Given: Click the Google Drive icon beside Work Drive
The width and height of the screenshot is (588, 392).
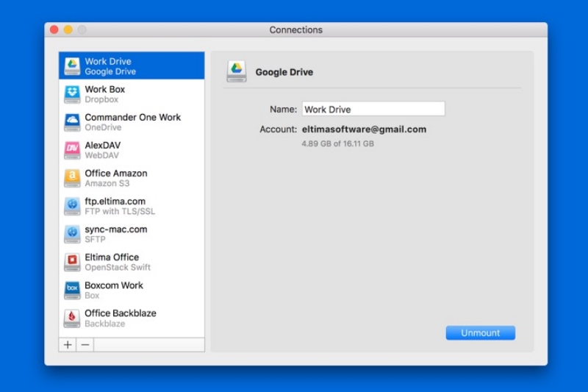Looking at the screenshot, I should click(x=72, y=66).
